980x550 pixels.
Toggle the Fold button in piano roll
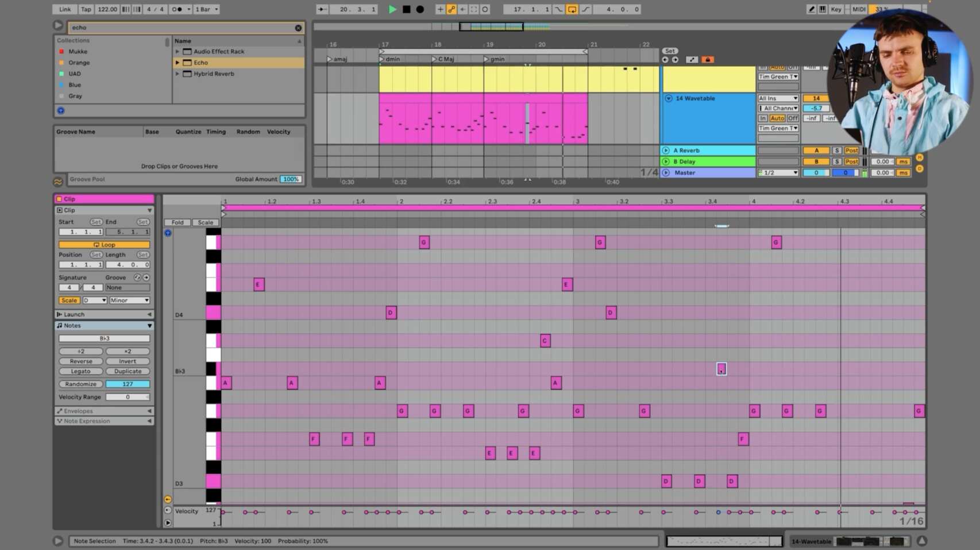coord(178,222)
